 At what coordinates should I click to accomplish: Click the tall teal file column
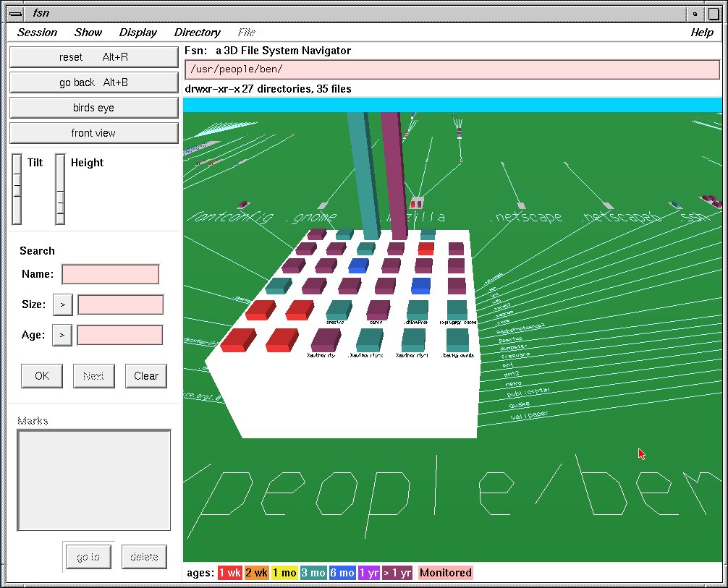(364, 174)
